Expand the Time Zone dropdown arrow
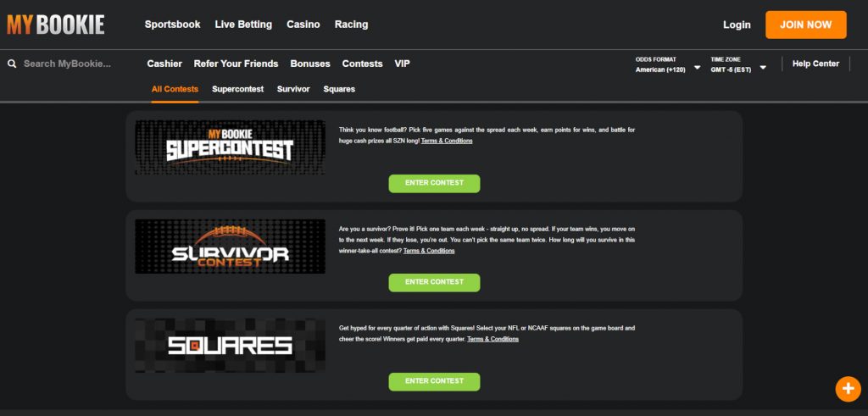This screenshot has height=416, width=868. point(763,68)
